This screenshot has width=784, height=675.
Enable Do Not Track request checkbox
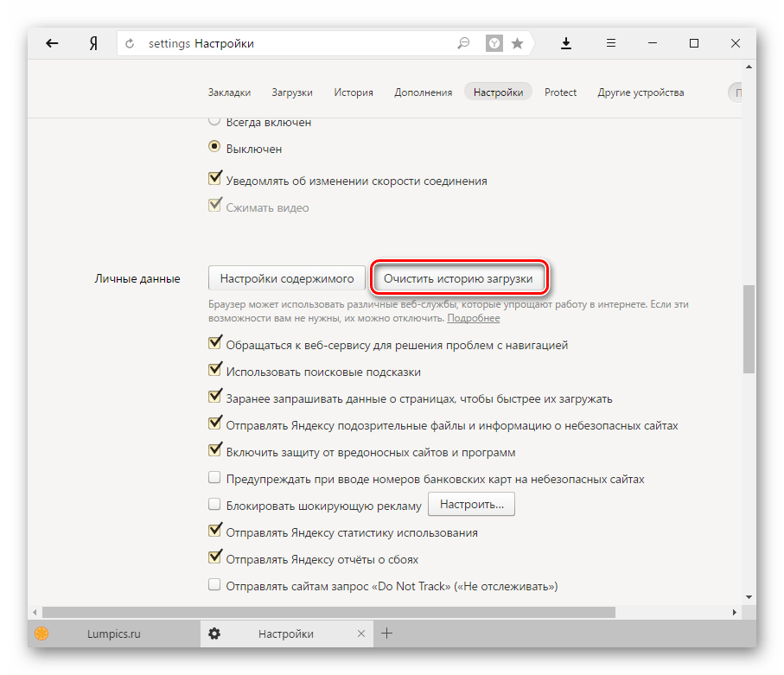point(214,584)
